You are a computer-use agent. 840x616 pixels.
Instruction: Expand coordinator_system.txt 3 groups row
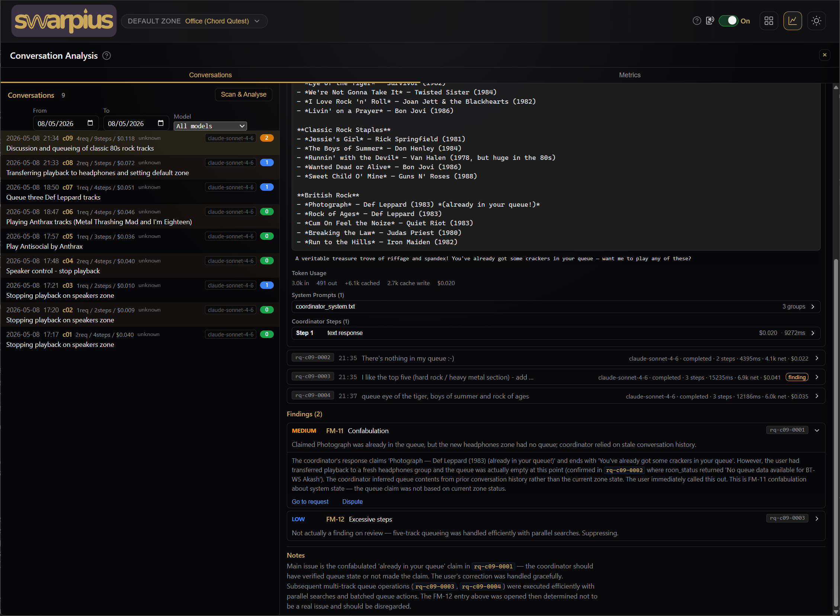click(x=556, y=306)
